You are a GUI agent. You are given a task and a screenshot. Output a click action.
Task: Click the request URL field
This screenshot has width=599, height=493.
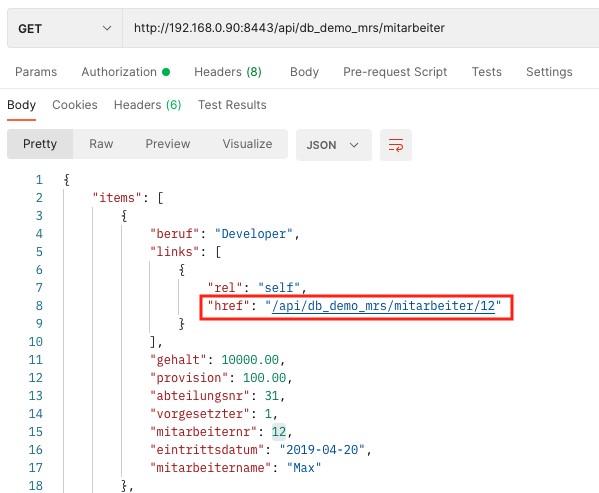point(361,28)
